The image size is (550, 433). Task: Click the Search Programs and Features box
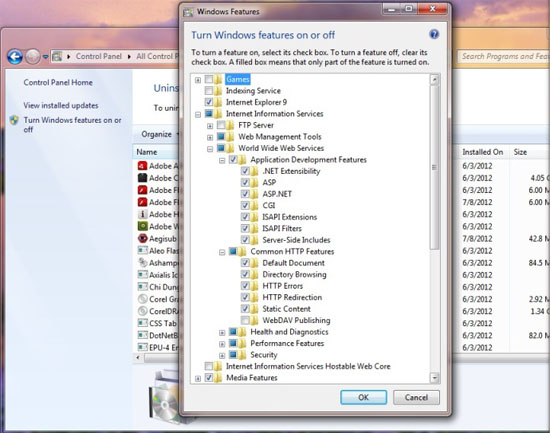click(x=504, y=56)
